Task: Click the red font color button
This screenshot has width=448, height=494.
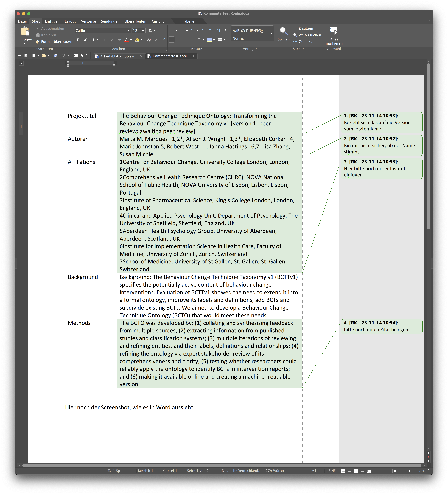Action: (x=126, y=40)
